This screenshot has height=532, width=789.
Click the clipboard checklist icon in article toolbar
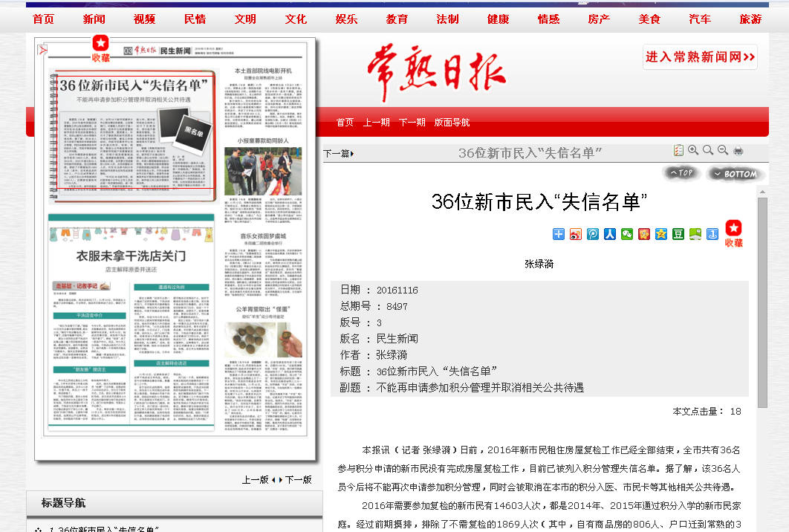coord(678,150)
